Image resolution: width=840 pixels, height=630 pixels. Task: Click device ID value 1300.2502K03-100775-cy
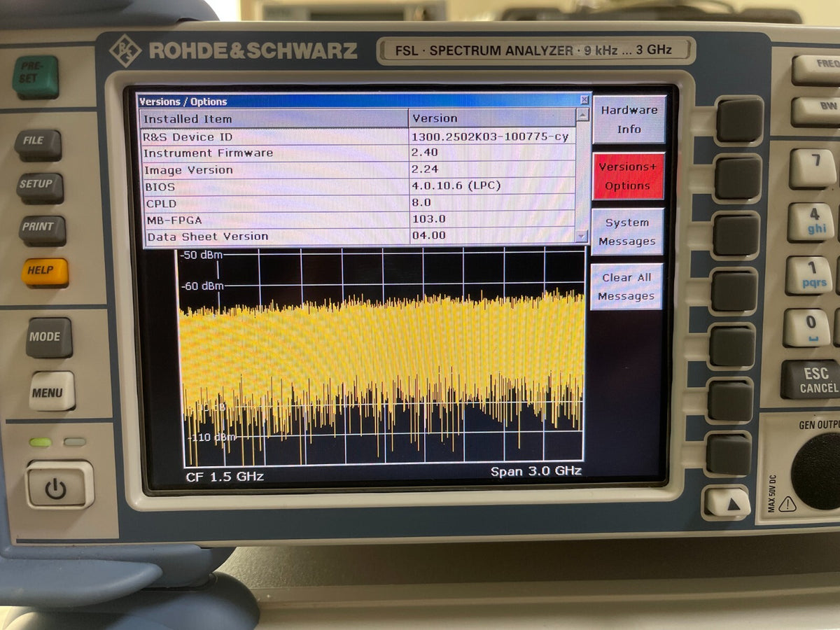[490, 136]
